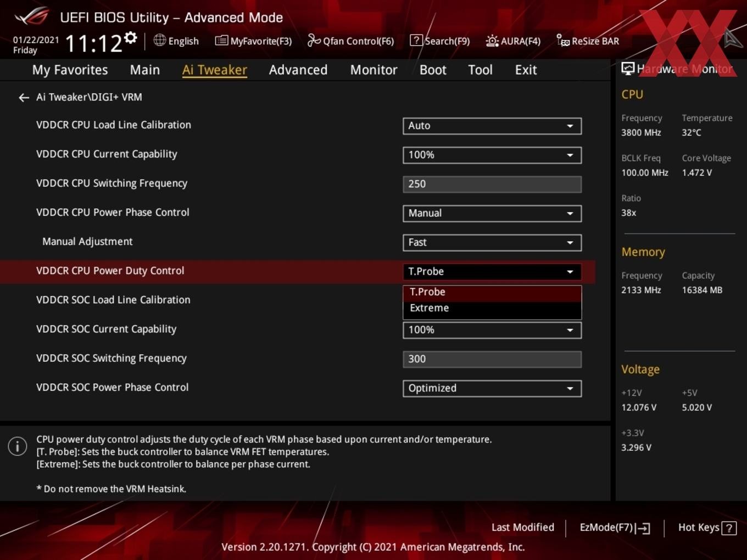Switch to EzMode(F7)
The height and width of the screenshot is (560, 747).
615,528
